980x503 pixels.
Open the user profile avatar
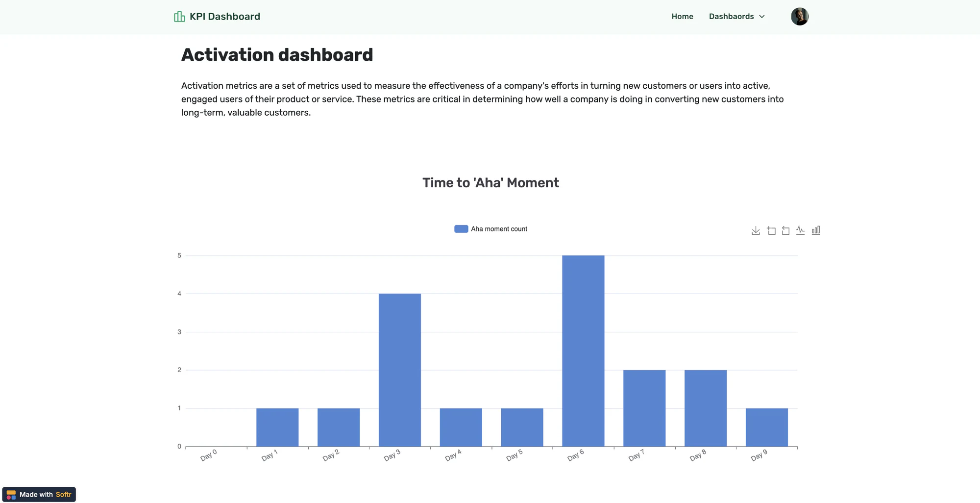click(x=800, y=17)
